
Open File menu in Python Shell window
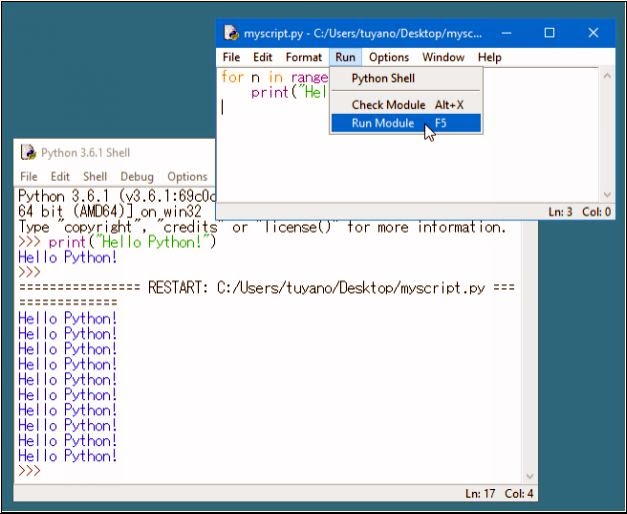coord(29,177)
